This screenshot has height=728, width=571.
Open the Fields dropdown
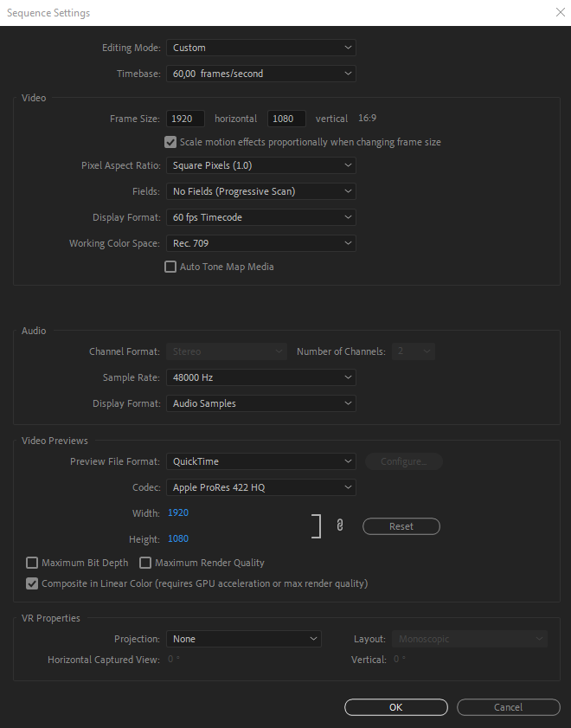261,190
